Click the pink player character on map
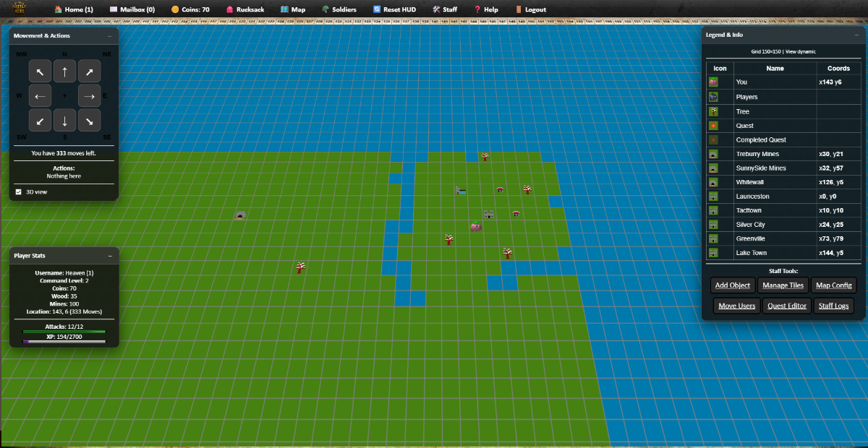The image size is (868, 448). point(475,227)
